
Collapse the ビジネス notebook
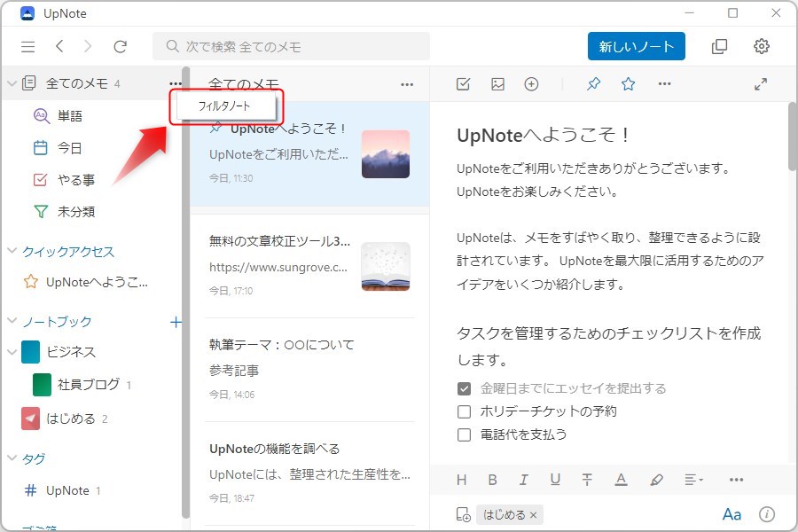click(x=12, y=352)
